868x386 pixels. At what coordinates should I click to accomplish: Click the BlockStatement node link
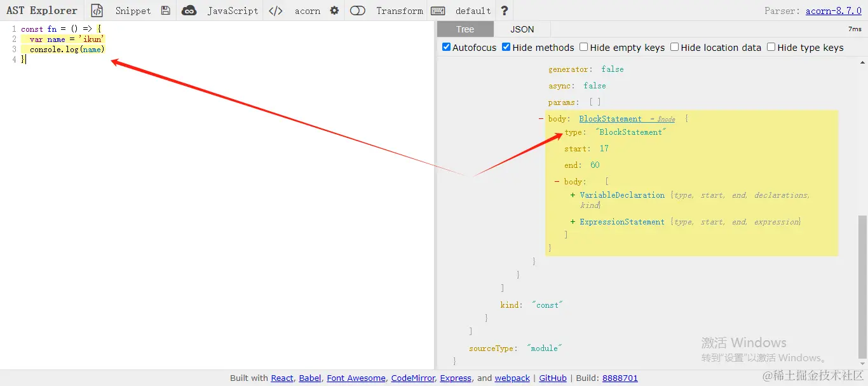pyautogui.click(x=611, y=119)
